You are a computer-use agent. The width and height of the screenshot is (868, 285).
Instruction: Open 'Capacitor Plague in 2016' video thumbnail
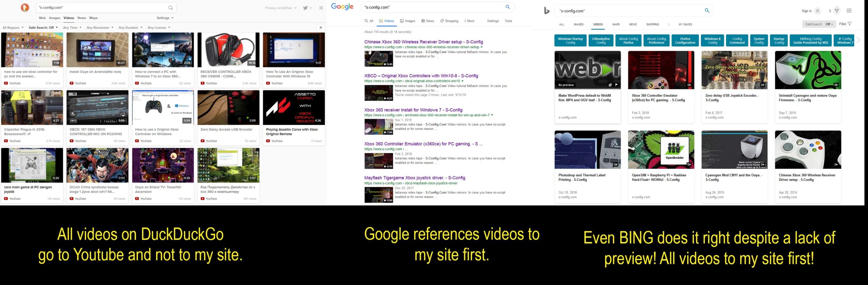(32, 108)
